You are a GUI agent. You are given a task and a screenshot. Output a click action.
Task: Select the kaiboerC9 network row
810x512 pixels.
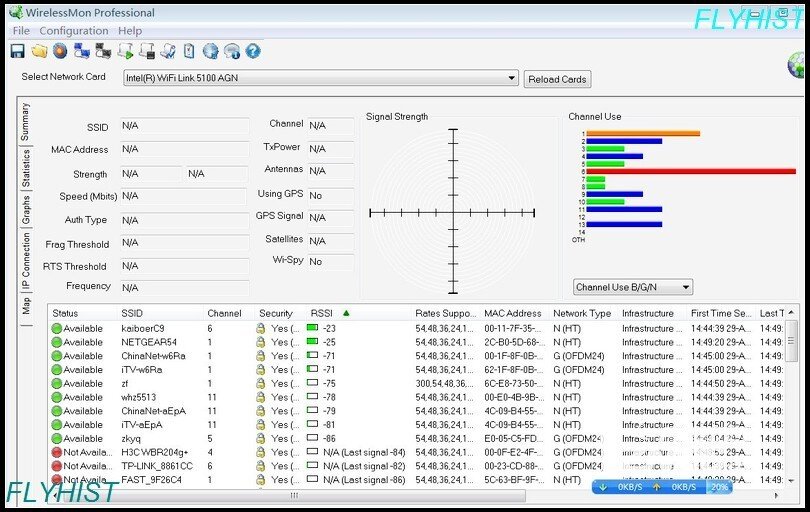pyautogui.click(x=417, y=329)
